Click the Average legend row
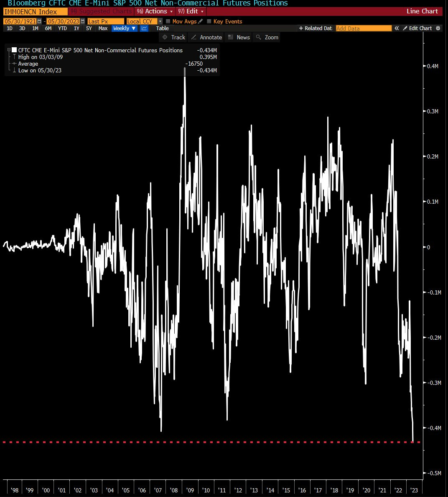Viewport: 448px width, 497px height. (28, 64)
